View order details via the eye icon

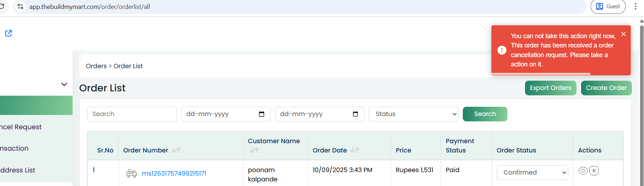pos(583,171)
